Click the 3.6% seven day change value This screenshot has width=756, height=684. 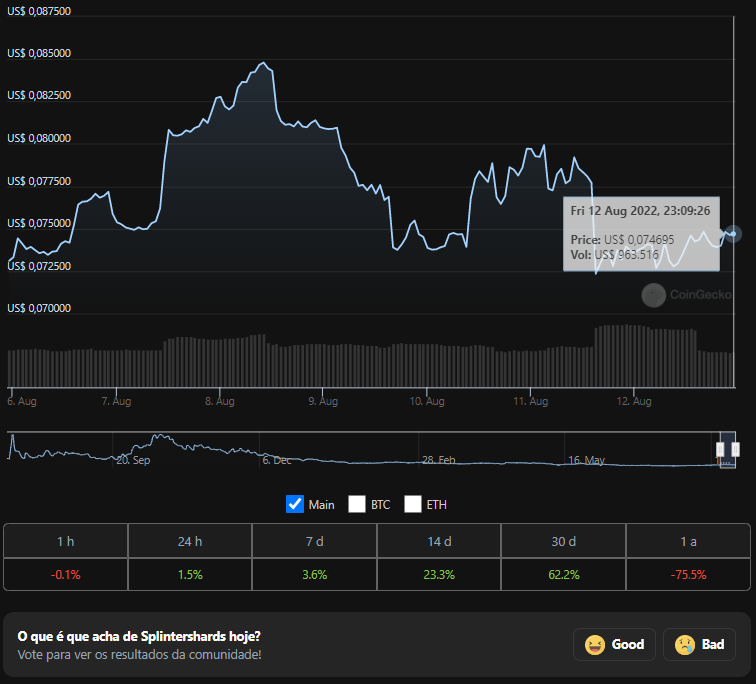coord(314,575)
